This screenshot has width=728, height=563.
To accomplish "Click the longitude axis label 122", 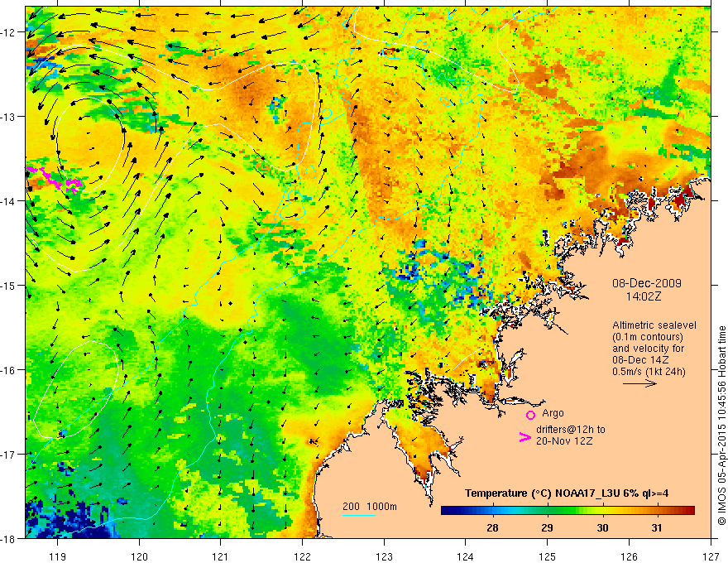I will pos(302,556).
